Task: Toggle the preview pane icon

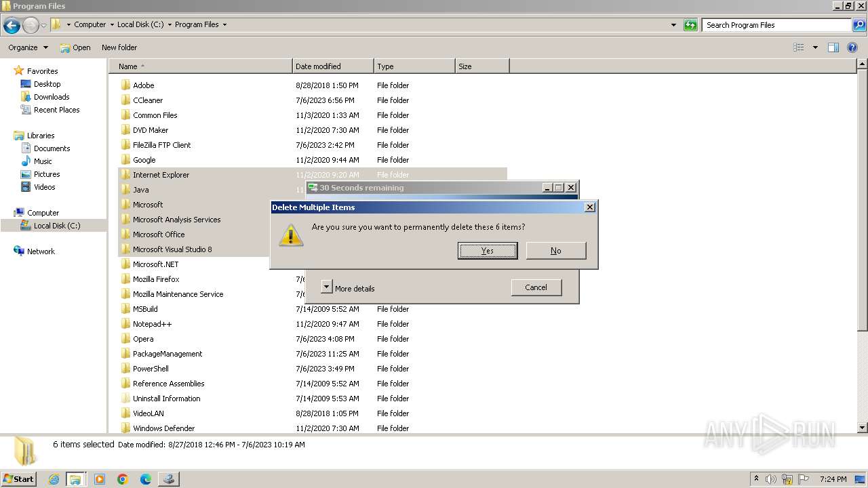Action: click(x=833, y=47)
